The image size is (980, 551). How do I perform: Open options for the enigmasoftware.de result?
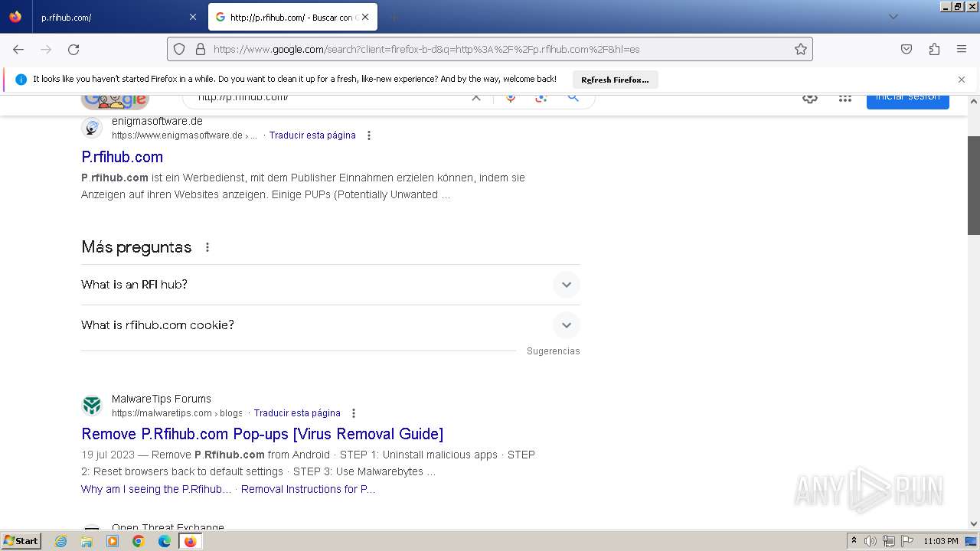click(369, 135)
